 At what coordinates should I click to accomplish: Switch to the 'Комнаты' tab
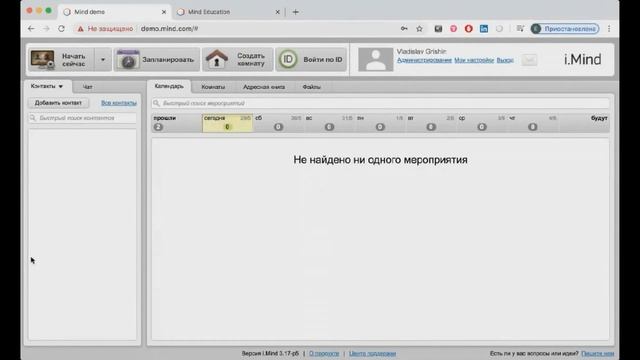point(213,87)
